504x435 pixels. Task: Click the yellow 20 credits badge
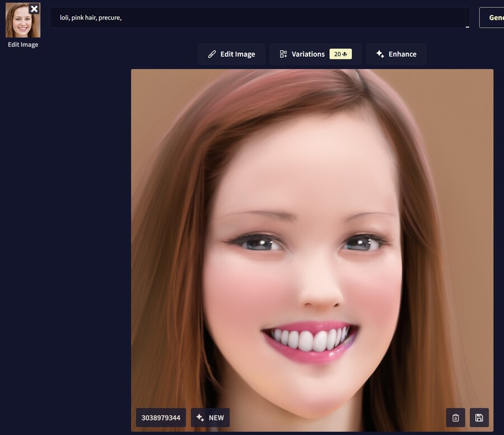pos(340,54)
